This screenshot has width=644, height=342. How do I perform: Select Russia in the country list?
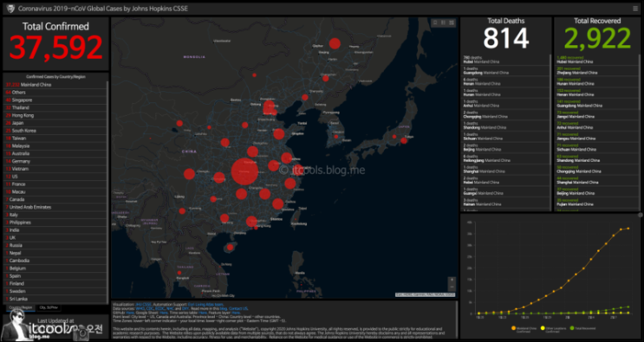click(x=55, y=246)
